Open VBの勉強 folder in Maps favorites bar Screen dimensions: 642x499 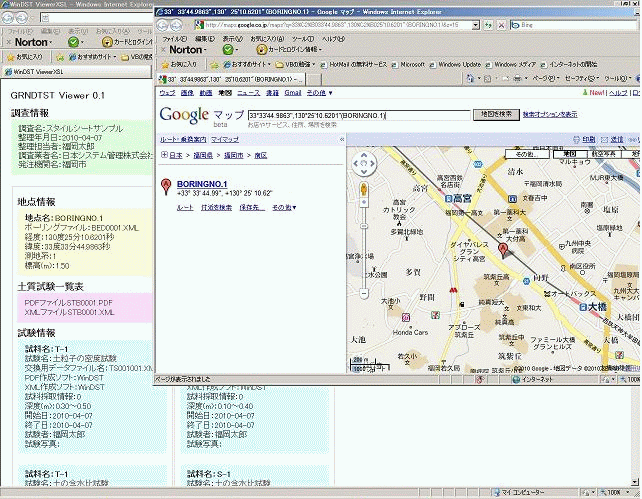[295, 64]
